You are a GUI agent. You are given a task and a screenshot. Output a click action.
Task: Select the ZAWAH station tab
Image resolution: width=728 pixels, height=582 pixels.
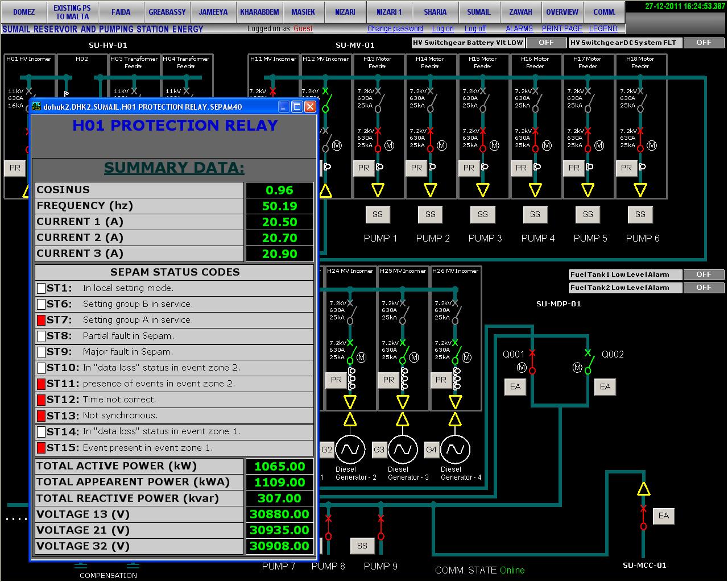(x=520, y=11)
